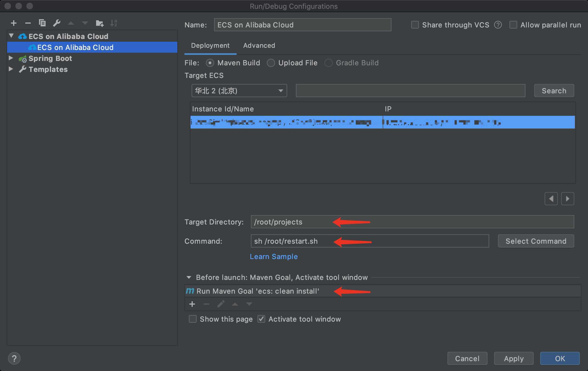Viewport: 588px width, 371px height.
Task: Open edit defaults wrench icon
Action: [x=57, y=23]
